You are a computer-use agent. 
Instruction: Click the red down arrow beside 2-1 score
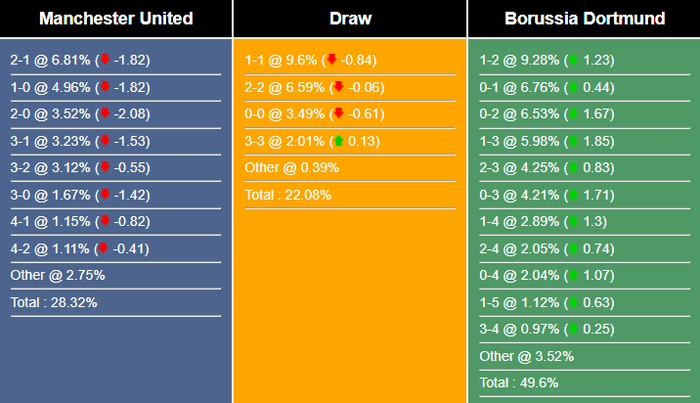pos(105,60)
